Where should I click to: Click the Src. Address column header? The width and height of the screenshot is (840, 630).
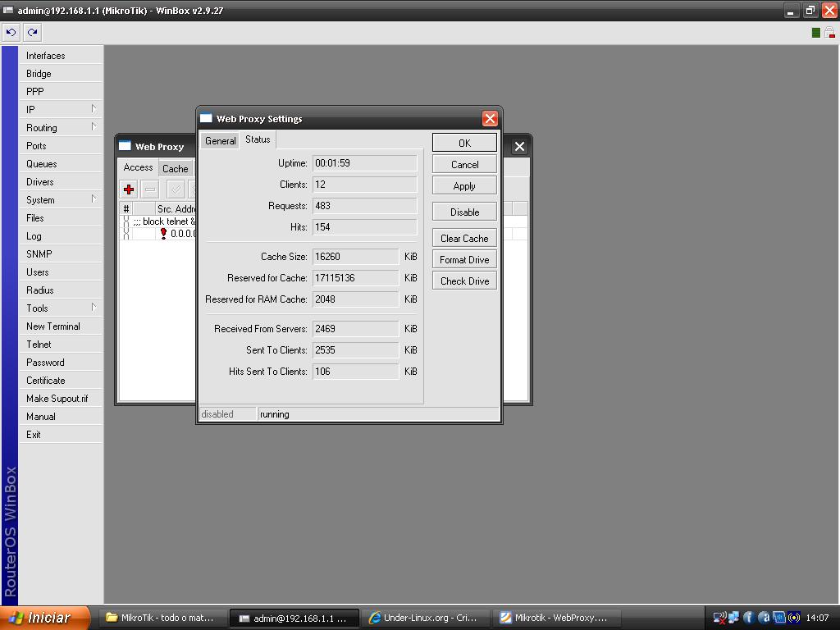176,208
